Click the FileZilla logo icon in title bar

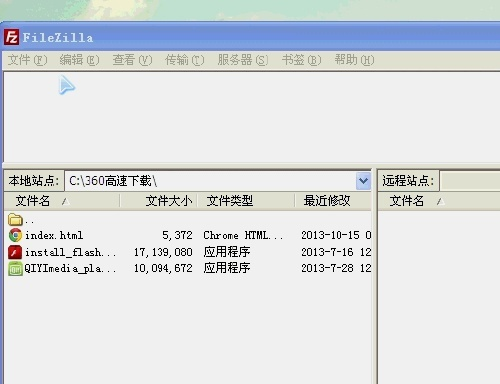point(11,37)
